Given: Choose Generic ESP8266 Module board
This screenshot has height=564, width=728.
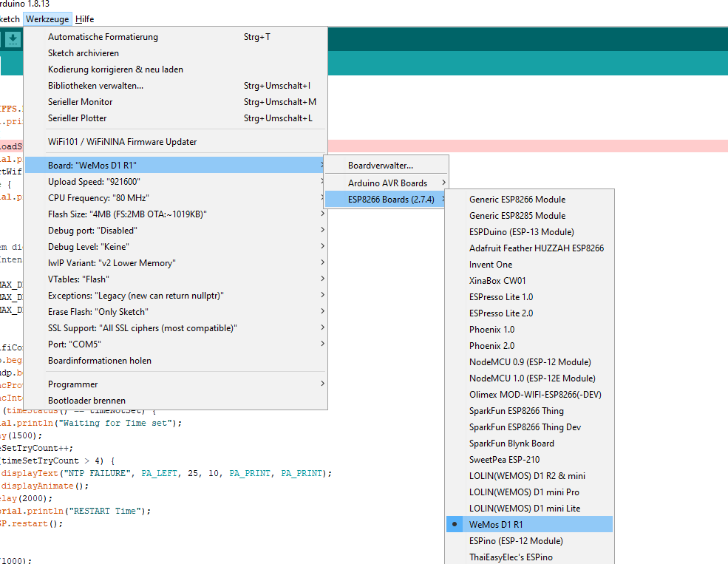Looking at the screenshot, I should pos(517,200).
